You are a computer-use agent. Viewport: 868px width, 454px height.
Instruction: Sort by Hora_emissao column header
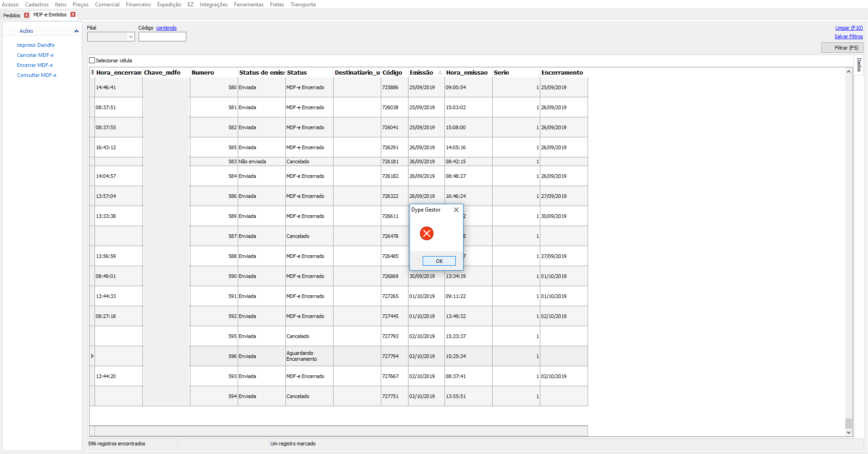(469, 73)
